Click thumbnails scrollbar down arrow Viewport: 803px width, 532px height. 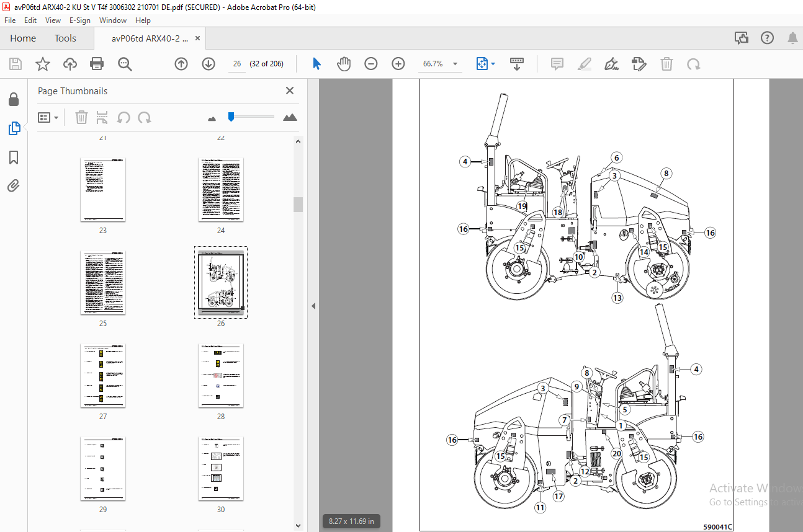click(x=298, y=526)
